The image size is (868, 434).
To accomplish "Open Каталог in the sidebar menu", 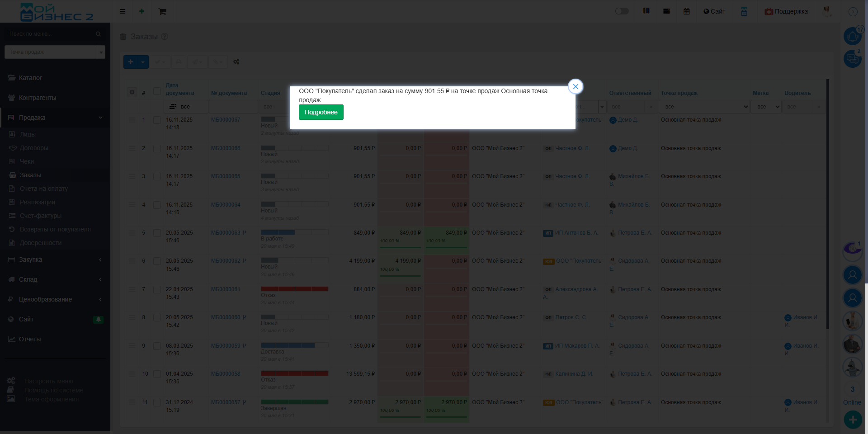I will coord(30,78).
